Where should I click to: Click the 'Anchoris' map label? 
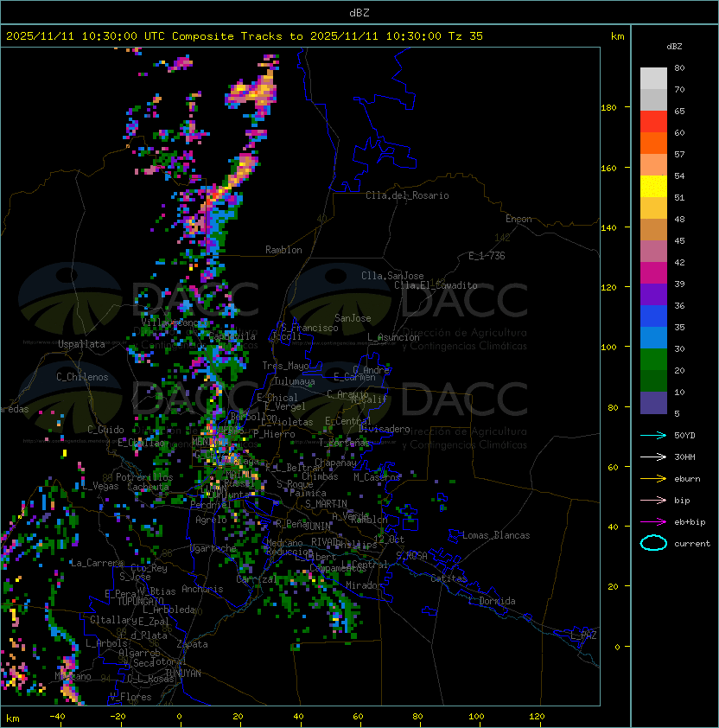202,589
